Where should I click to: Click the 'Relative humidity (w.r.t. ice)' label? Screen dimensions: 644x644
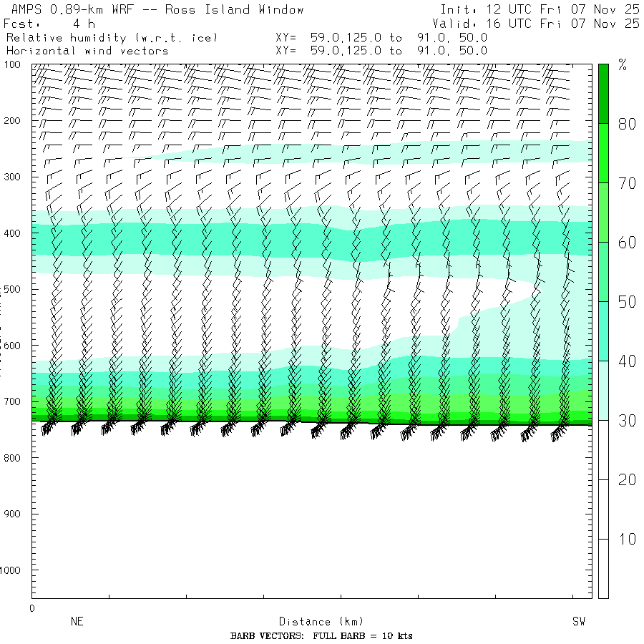coord(112,38)
